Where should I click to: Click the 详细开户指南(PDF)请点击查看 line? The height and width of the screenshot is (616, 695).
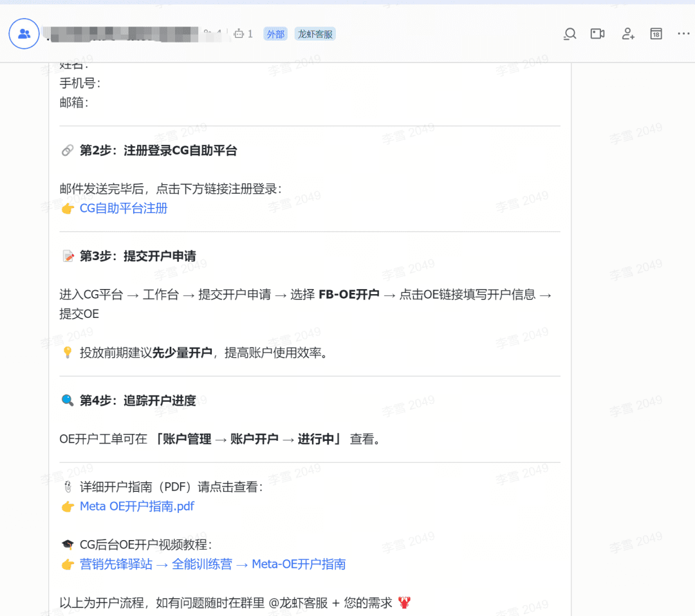pos(171,487)
